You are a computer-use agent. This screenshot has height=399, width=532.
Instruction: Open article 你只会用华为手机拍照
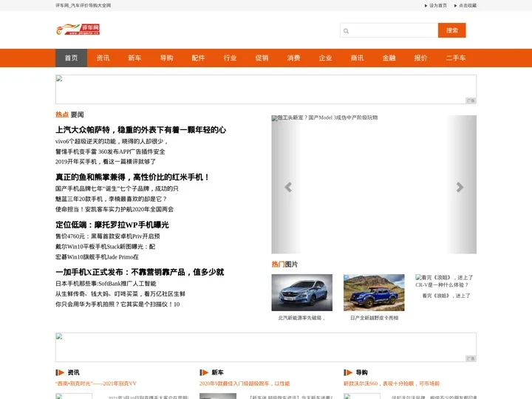[117, 304]
